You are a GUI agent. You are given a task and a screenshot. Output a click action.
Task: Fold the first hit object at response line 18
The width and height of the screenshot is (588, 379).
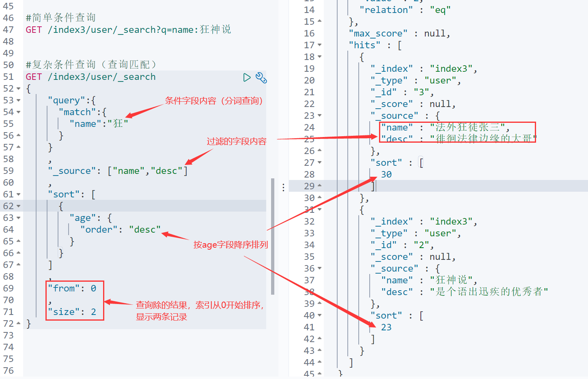(320, 57)
